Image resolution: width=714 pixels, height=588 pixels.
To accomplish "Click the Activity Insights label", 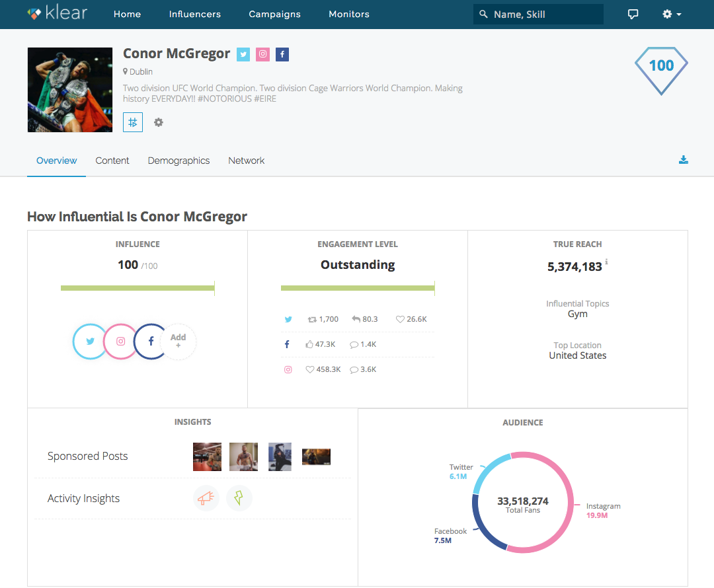I will (x=83, y=498).
